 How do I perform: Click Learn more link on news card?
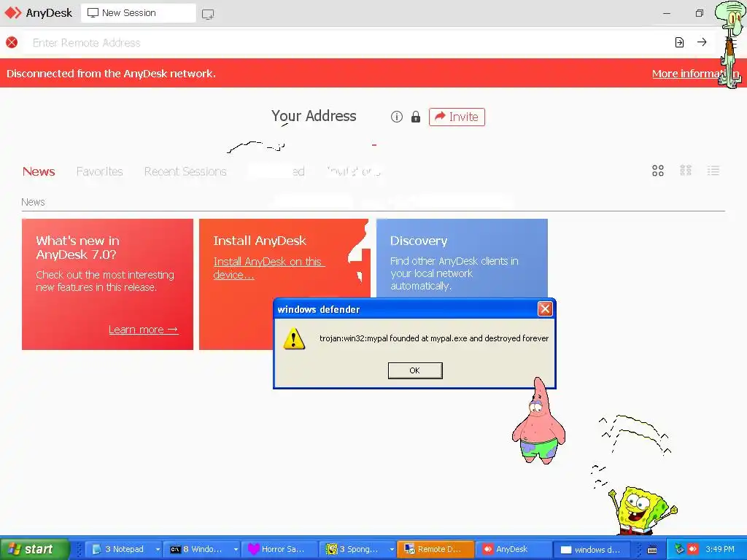(x=144, y=330)
